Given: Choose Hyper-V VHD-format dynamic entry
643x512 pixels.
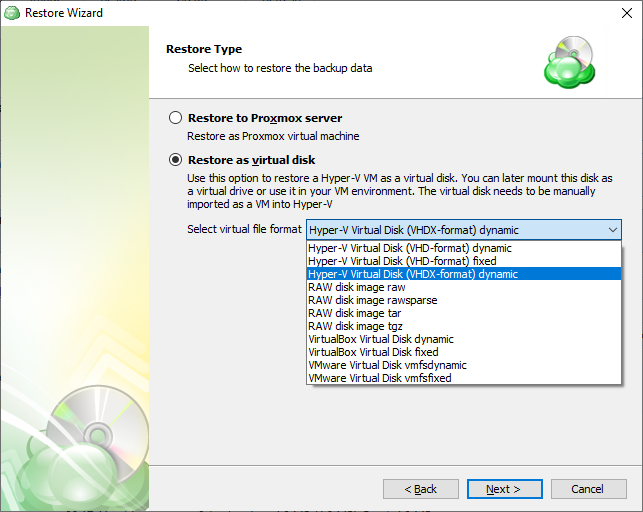Looking at the screenshot, I should 464,248.
